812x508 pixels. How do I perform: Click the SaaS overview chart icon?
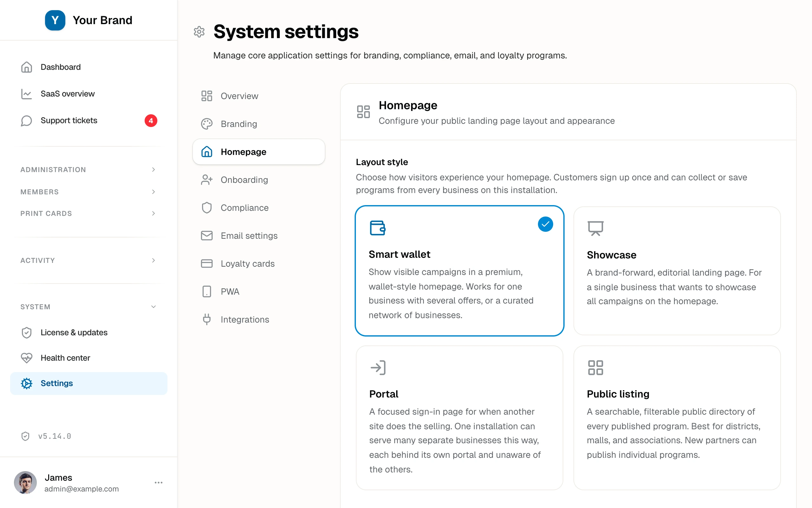(x=27, y=94)
